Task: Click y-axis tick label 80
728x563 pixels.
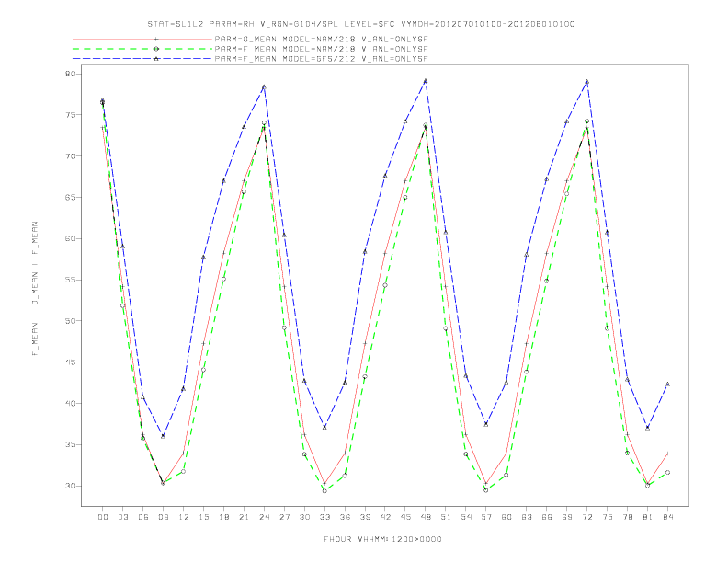Action: [x=71, y=74]
